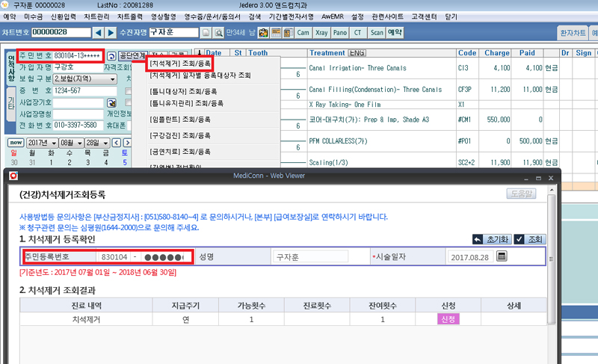Click the refresh icon next to 주민번호

pos(111,56)
